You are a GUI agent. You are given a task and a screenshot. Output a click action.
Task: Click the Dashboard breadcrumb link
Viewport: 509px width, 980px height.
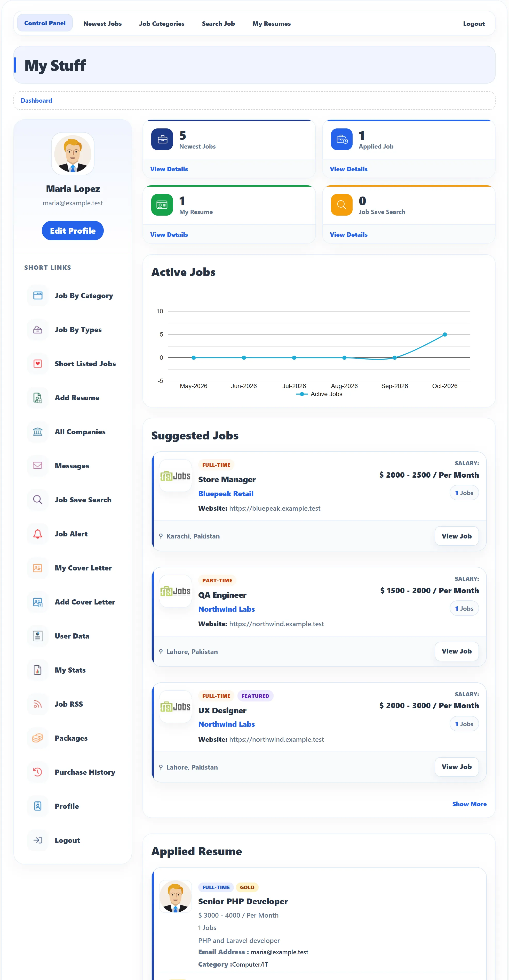(36, 100)
